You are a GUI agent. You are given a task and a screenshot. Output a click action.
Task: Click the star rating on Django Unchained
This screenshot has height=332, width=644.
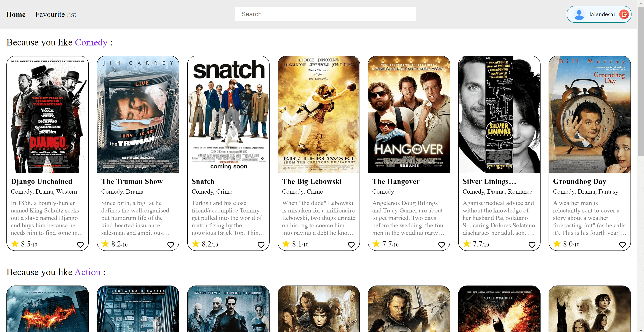point(15,243)
